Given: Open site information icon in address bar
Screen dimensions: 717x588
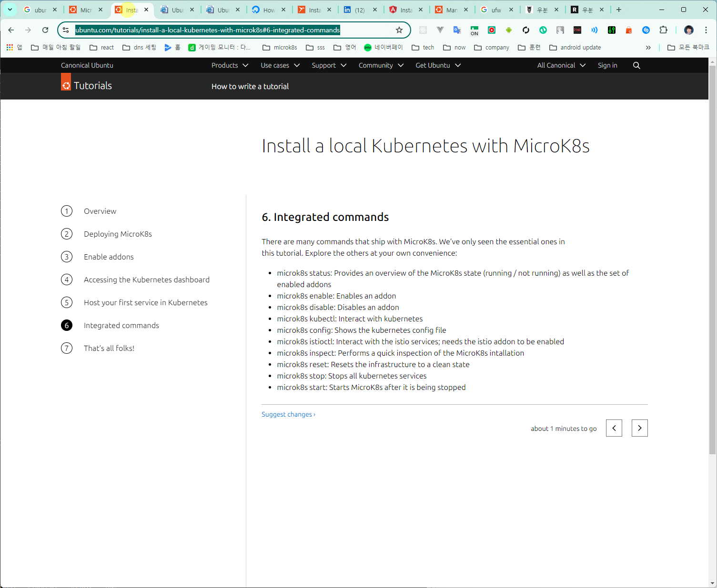Looking at the screenshot, I should pos(66,30).
